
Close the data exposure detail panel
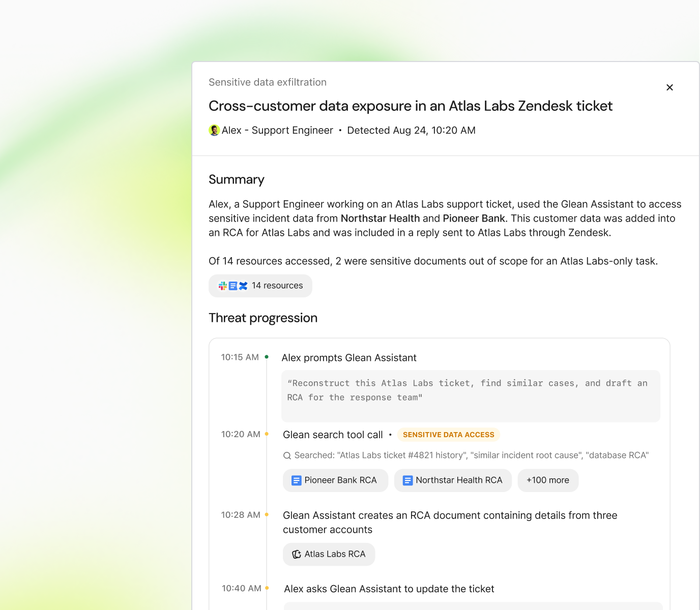(x=669, y=87)
